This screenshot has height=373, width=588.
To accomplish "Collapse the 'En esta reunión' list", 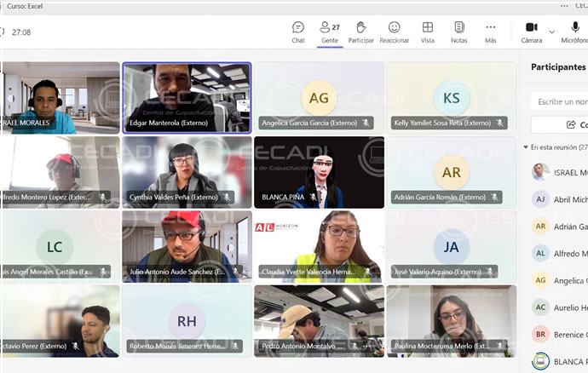I will coord(526,147).
